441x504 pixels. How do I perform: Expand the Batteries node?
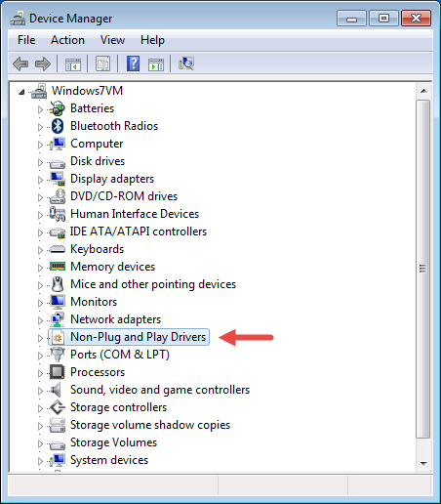(40, 109)
